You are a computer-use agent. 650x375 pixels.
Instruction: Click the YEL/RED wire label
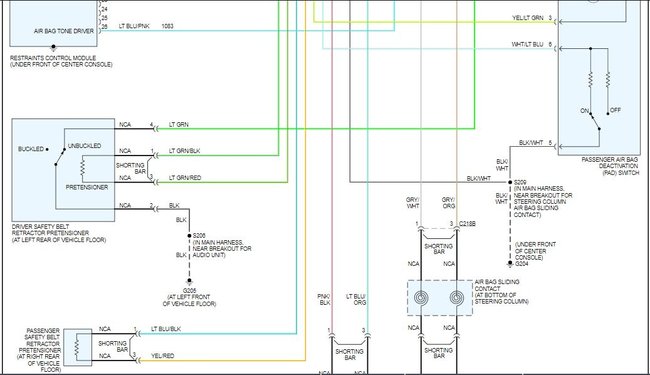pos(162,356)
